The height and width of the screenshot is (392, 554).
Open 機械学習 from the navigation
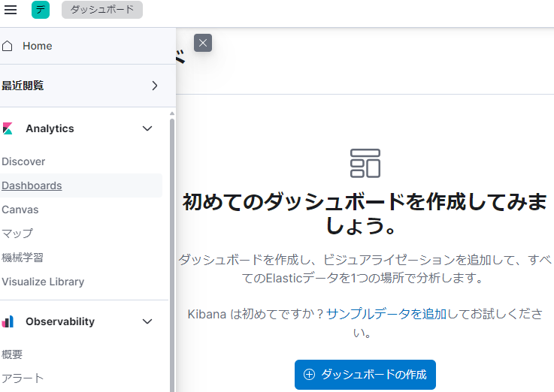click(23, 258)
